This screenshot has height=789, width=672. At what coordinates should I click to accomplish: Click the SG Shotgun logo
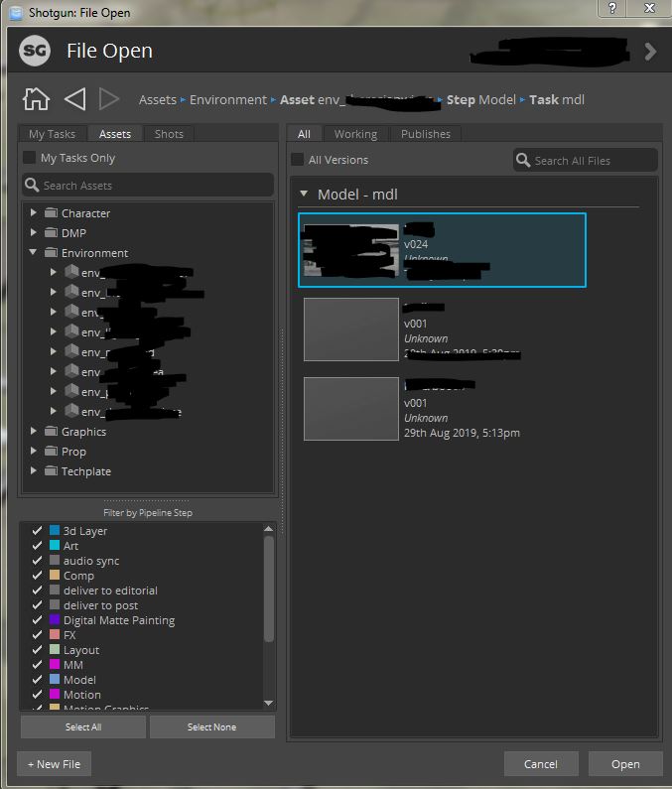click(x=35, y=51)
